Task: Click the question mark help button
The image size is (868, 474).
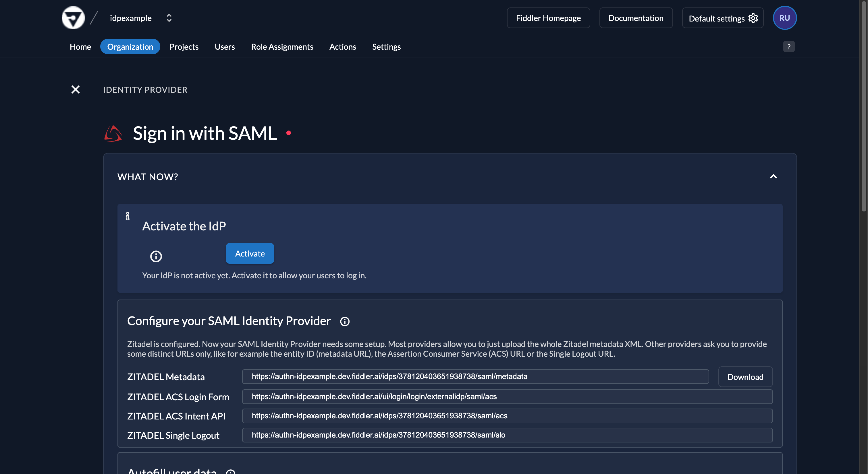Action: click(789, 46)
